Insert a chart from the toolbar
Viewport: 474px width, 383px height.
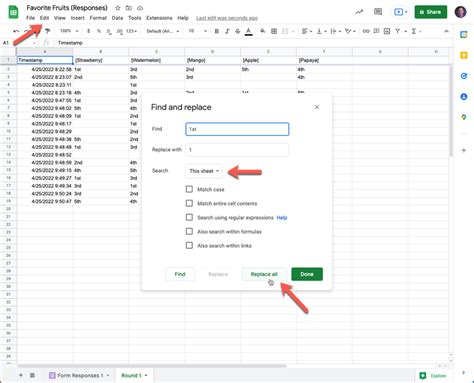(x=387, y=31)
